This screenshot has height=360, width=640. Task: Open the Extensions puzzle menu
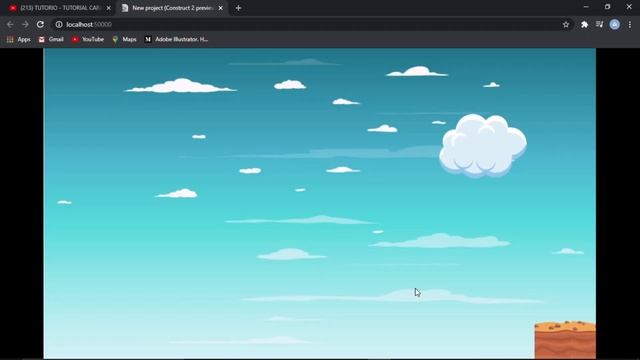[x=584, y=24]
